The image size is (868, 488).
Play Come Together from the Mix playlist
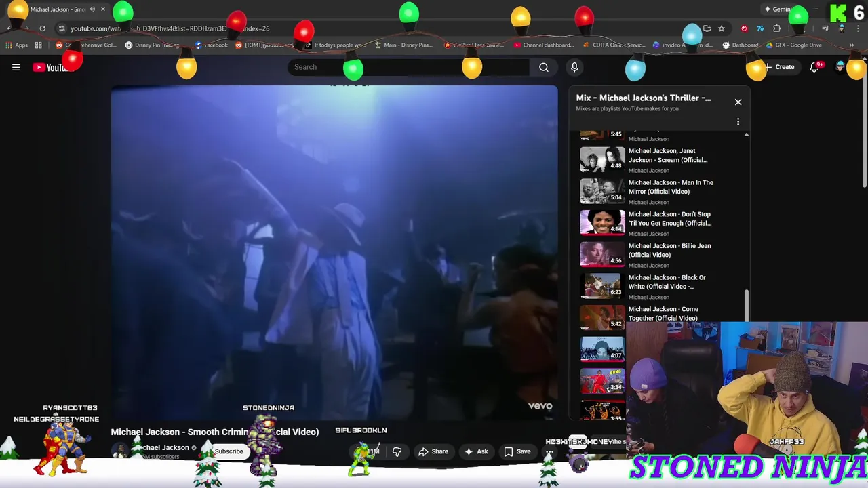tap(663, 313)
